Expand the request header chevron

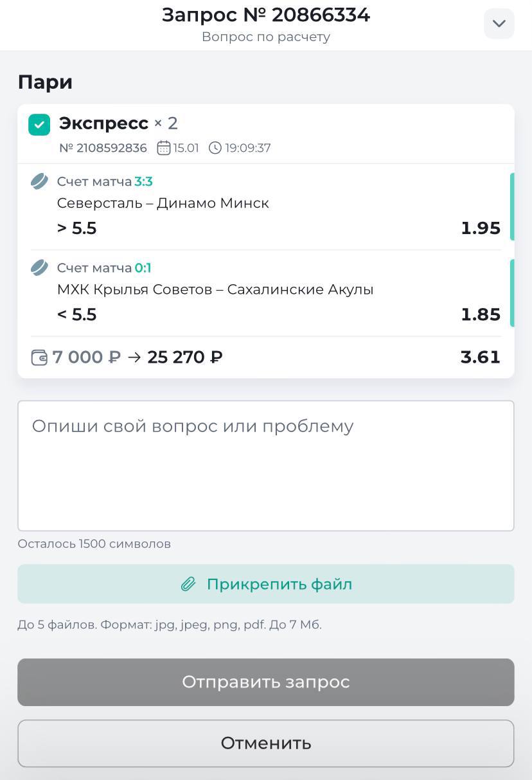[x=499, y=24]
